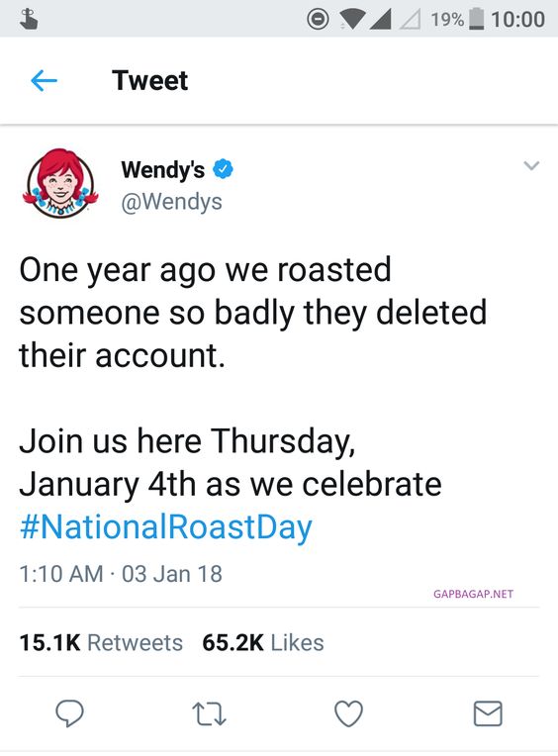This screenshot has width=558, height=756.
Task: Tap the battery status icon
Action: [x=477, y=19]
